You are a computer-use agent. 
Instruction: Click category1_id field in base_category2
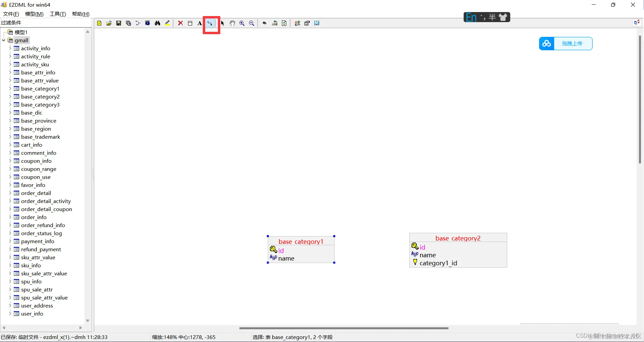tap(438, 263)
